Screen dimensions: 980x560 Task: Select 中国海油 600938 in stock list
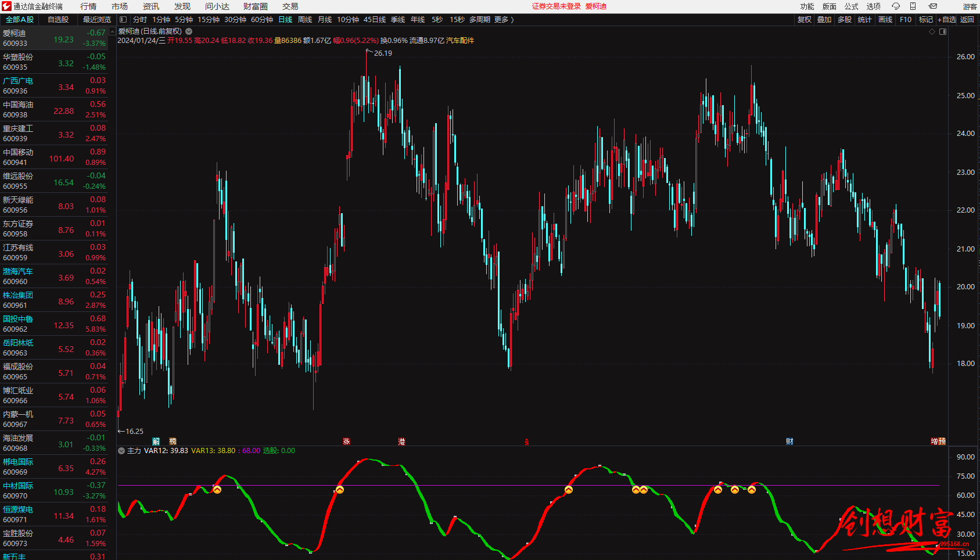click(54, 110)
